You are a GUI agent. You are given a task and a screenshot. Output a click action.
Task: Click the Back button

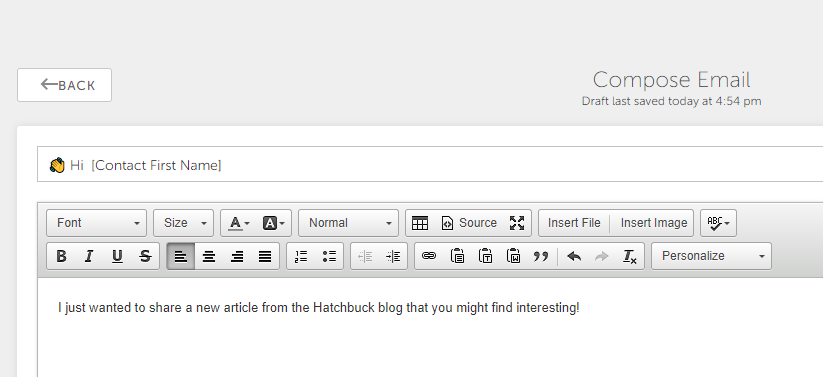[x=65, y=85]
